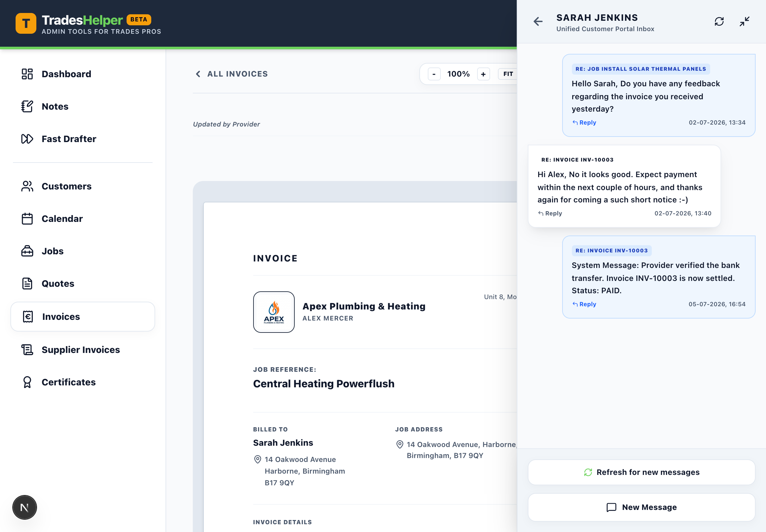Screen dimensions: 766x532
Task: Select Fast Drafter from the sidebar
Action: click(x=83, y=139)
